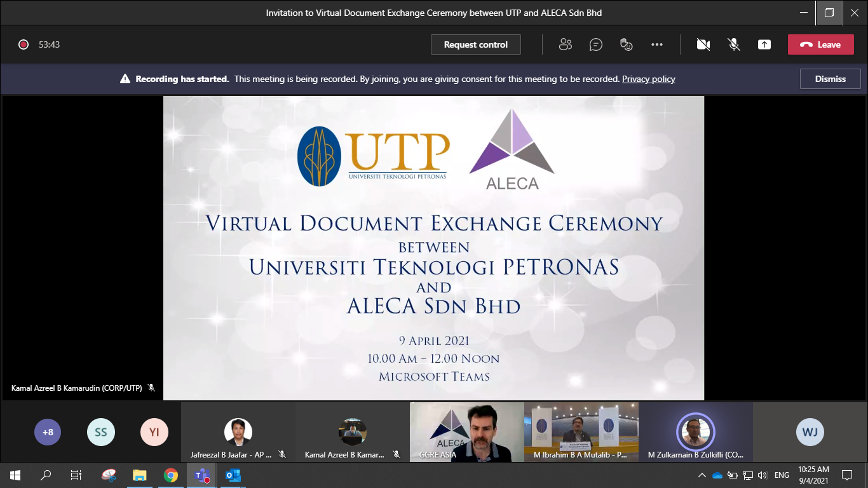The width and height of the screenshot is (868, 488).
Task: Select Jafreezal B Jaafar's participant tile
Action: click(238, 432)
